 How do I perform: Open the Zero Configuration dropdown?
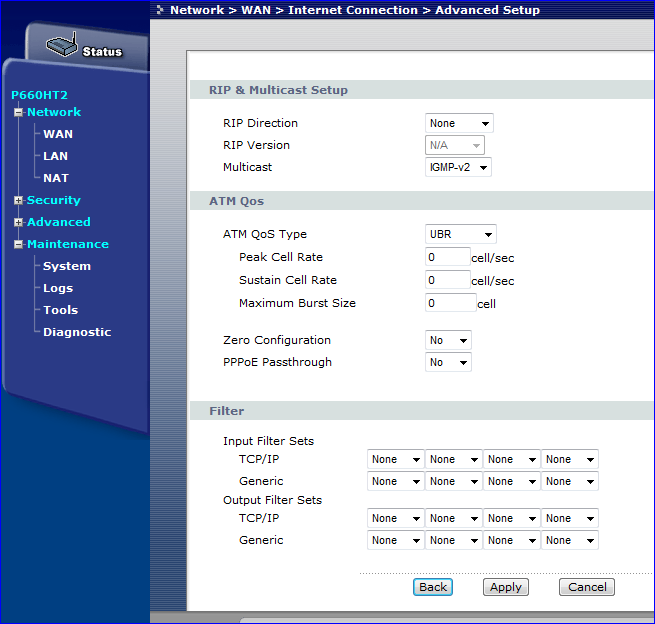[448, 340]
